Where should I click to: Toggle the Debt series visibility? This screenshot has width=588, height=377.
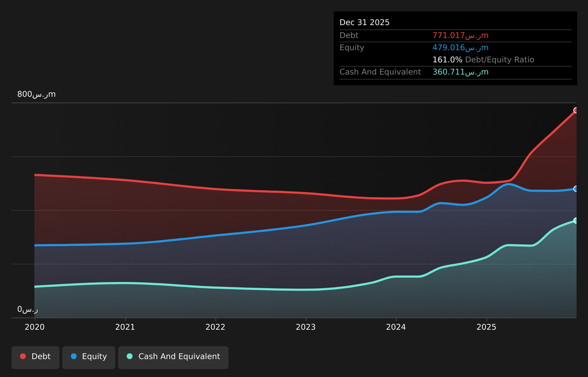tap(35, 357)
